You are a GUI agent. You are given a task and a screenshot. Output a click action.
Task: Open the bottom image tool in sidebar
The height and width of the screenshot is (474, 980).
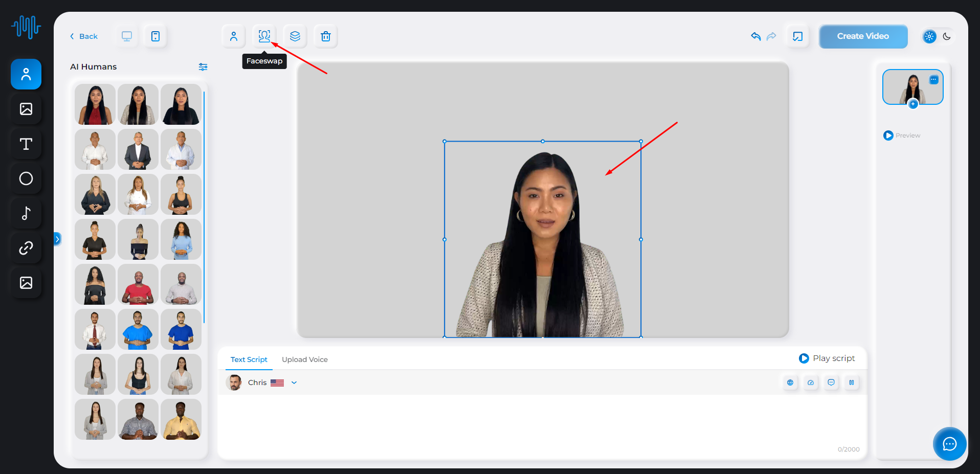click(26, 283)
